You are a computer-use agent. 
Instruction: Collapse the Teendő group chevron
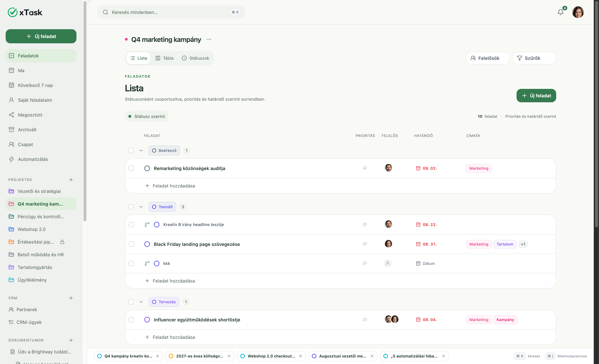[x=141, y=207]
